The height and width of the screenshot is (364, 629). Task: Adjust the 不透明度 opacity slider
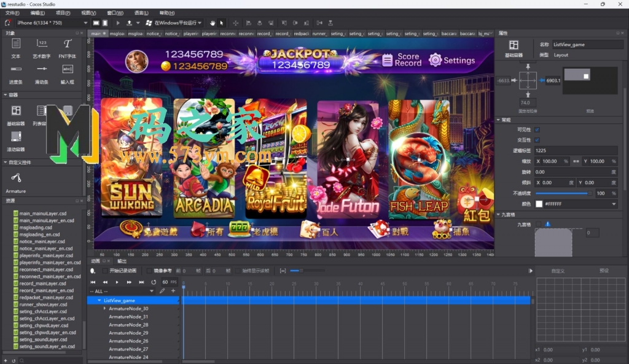(x=564, y=193)
